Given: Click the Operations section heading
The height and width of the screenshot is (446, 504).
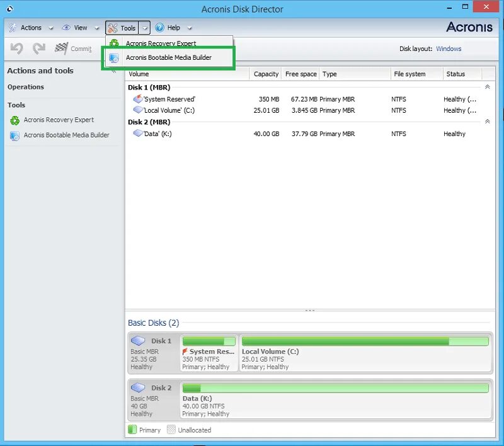Looking at the screenshot, I should (26, 87).
